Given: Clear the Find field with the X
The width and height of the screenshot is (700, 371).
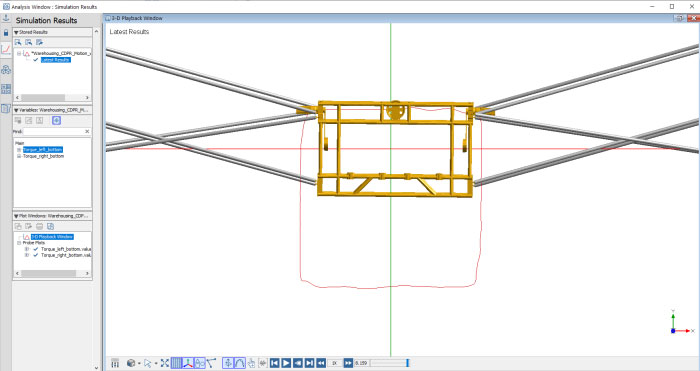Looking at the screenshot, I should tap(87, 131).
